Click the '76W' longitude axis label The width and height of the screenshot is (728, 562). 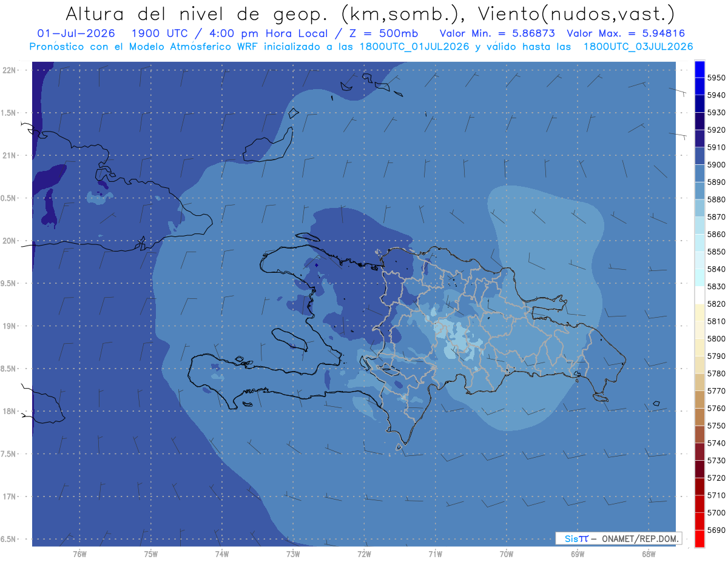79,553
